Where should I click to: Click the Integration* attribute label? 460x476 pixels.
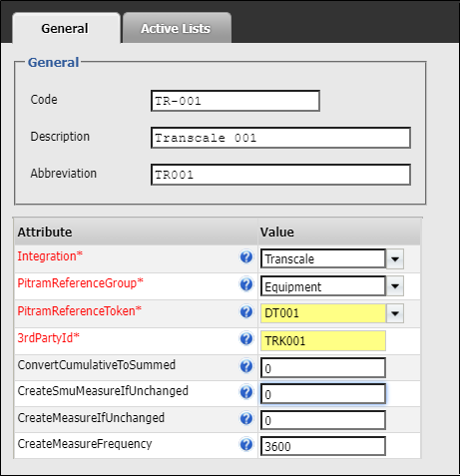(50, 256)
